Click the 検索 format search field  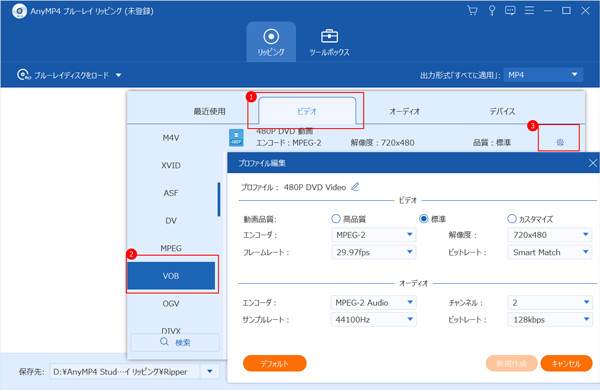pyautogui.click(x=175, y=343)
